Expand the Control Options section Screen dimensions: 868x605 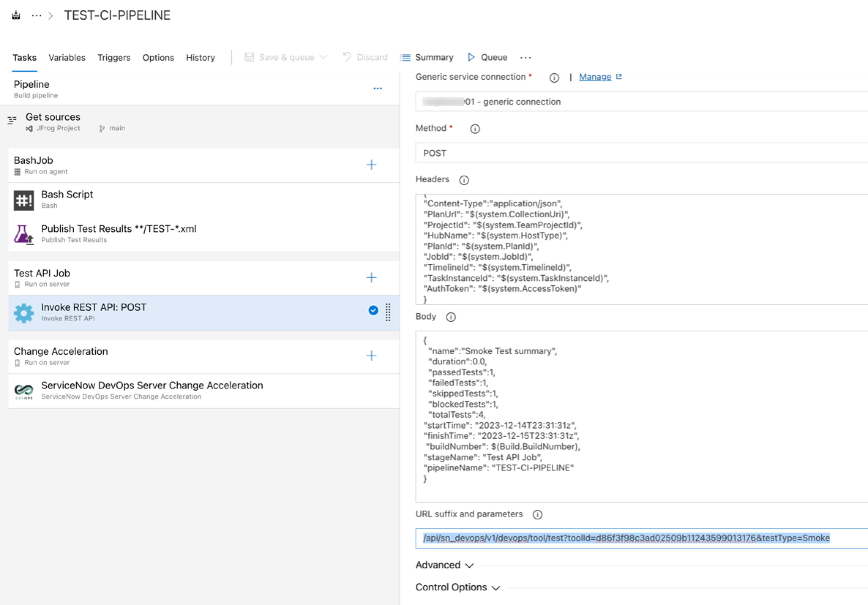pos(457,587)
